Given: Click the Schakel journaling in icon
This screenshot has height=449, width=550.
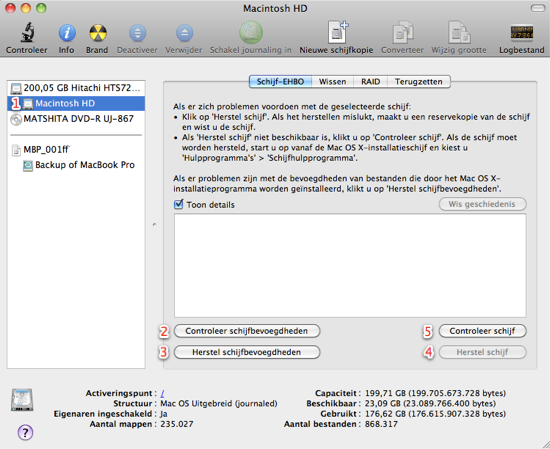Looking at the screenshot, I should click(x=251, y=32).
